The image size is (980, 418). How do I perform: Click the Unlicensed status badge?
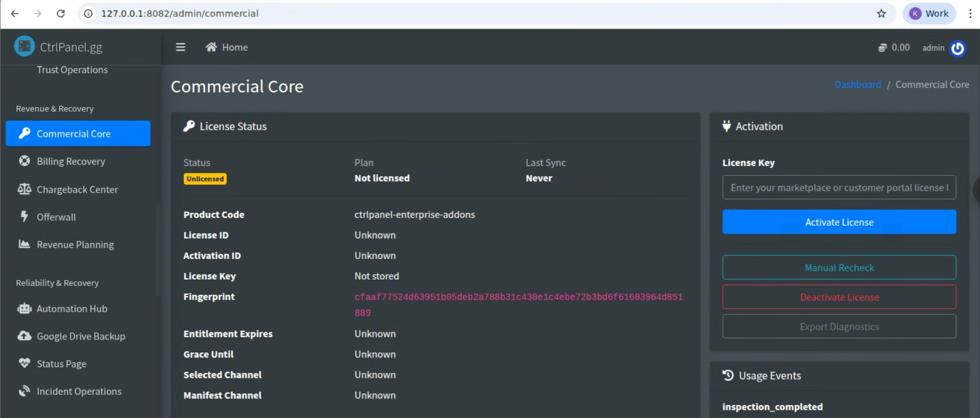tap(205, 178)
